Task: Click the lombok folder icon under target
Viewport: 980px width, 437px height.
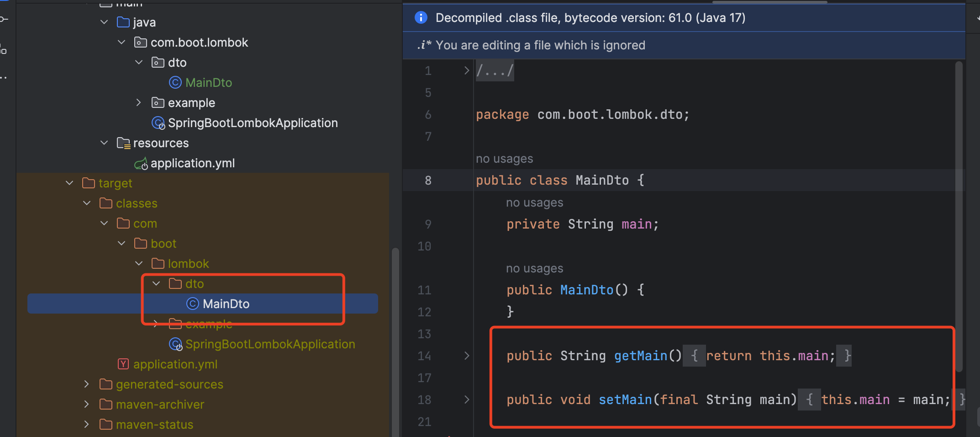Action: tap(158, 263)
